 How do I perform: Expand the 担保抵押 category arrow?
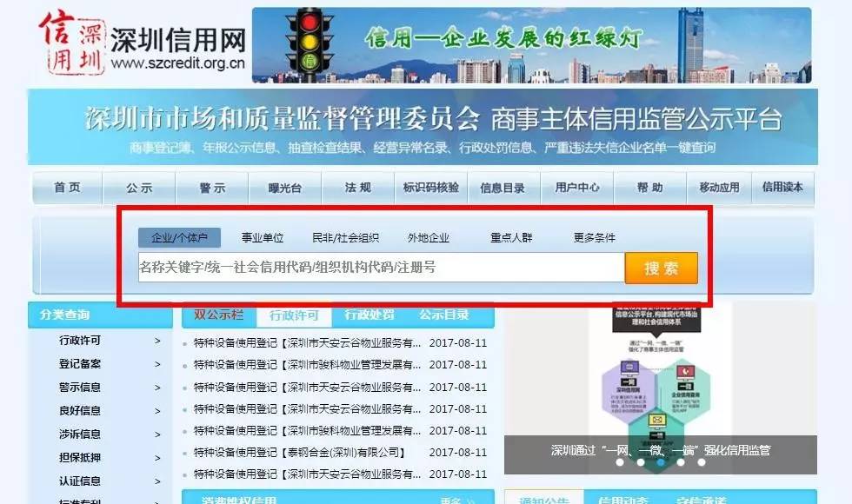click(157, 458)
